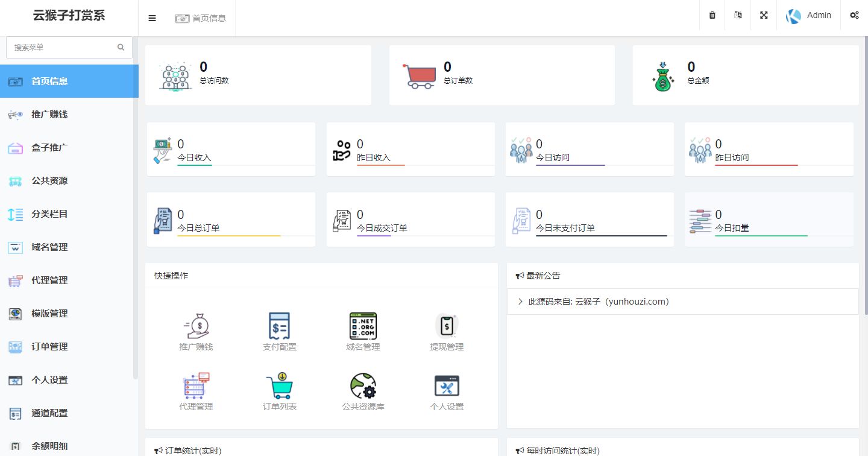This screenshot has width=868, height=456.
Task: Open 提现管理 phone shortcut icon
Action: coord(447,326)
